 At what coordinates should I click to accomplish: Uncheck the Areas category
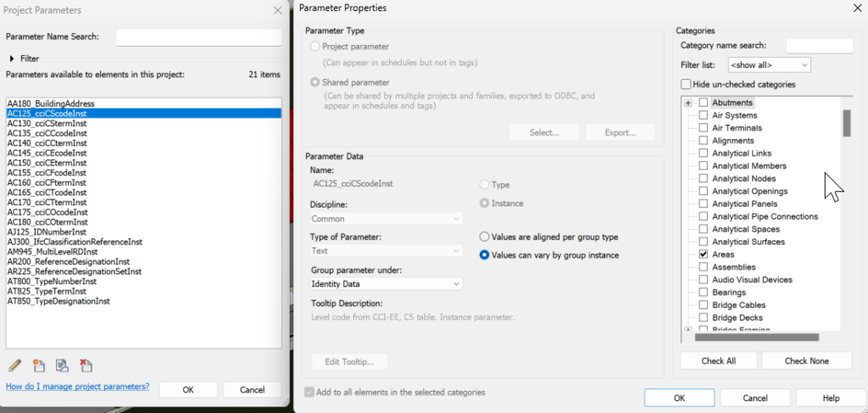click(703, 254)
